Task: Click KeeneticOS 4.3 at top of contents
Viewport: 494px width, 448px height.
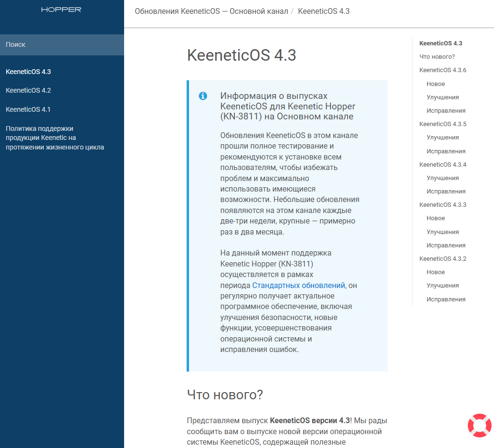Action: click(441, 43)
